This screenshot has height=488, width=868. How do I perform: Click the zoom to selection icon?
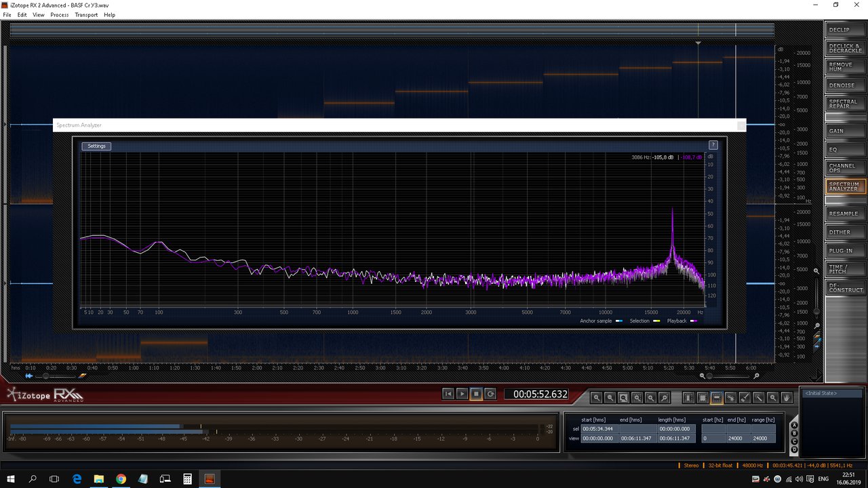[623, 398]
